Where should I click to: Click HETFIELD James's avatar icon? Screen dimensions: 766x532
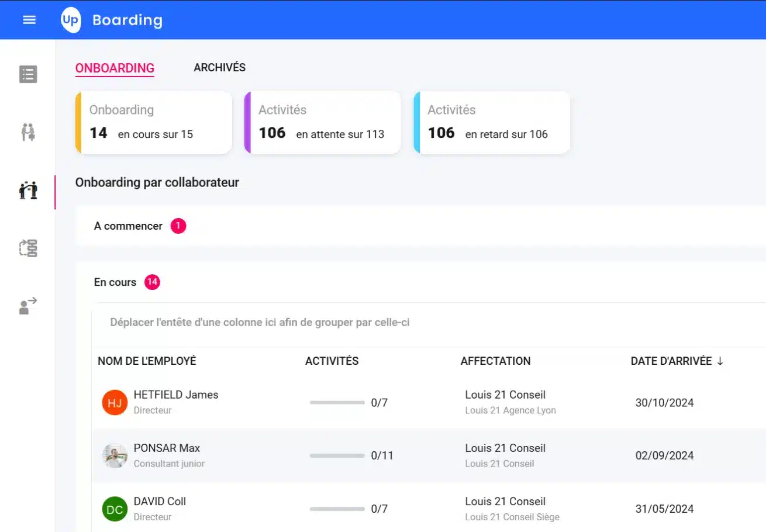[114, 402]
